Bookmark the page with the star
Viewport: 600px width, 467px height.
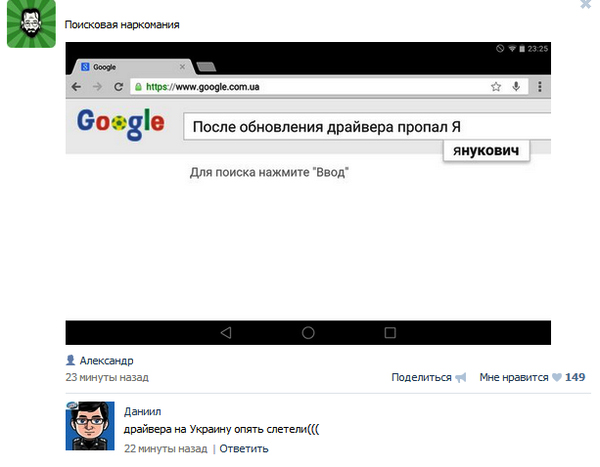[x=496, y=87]
